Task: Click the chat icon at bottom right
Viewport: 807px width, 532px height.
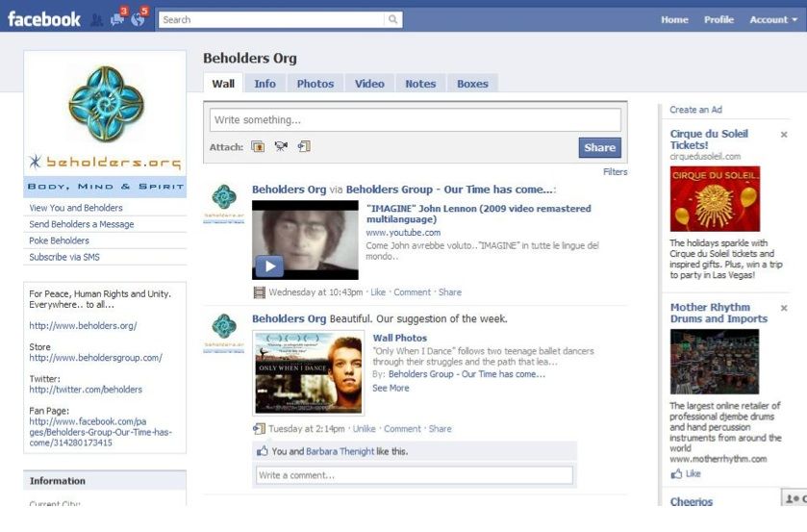Action: pyautogui.click(x=794, y=498)
